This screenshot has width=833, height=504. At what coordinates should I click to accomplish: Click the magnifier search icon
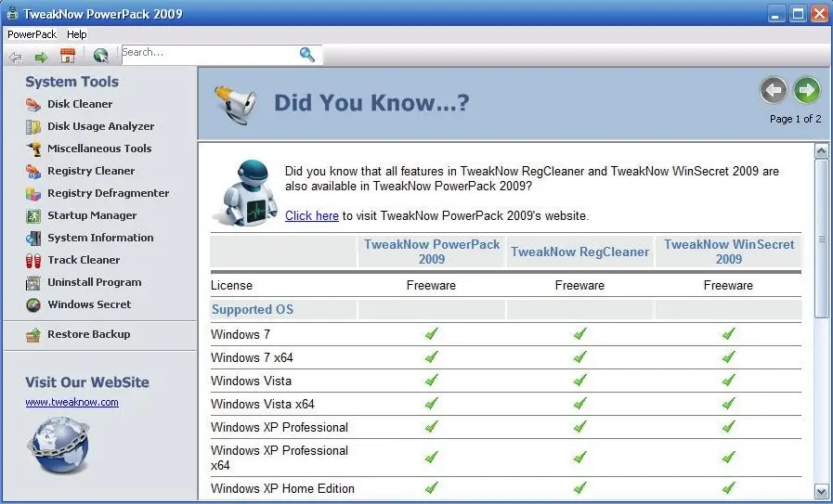click(x=307, y=54)
